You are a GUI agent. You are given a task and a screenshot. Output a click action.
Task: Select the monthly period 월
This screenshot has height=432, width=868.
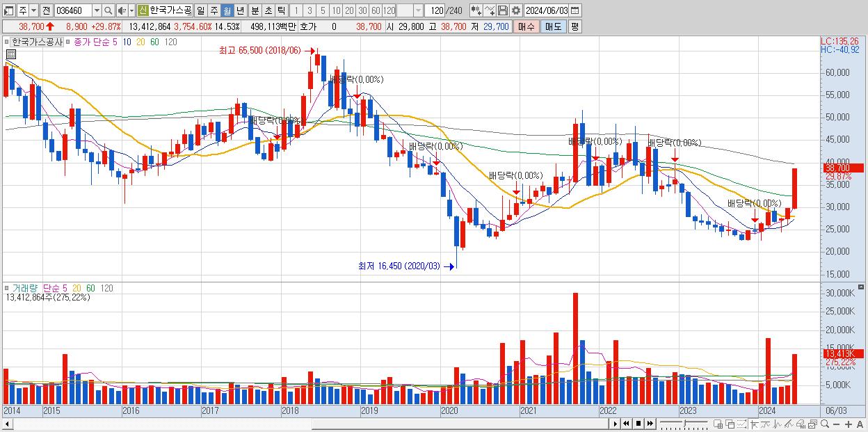227,10
